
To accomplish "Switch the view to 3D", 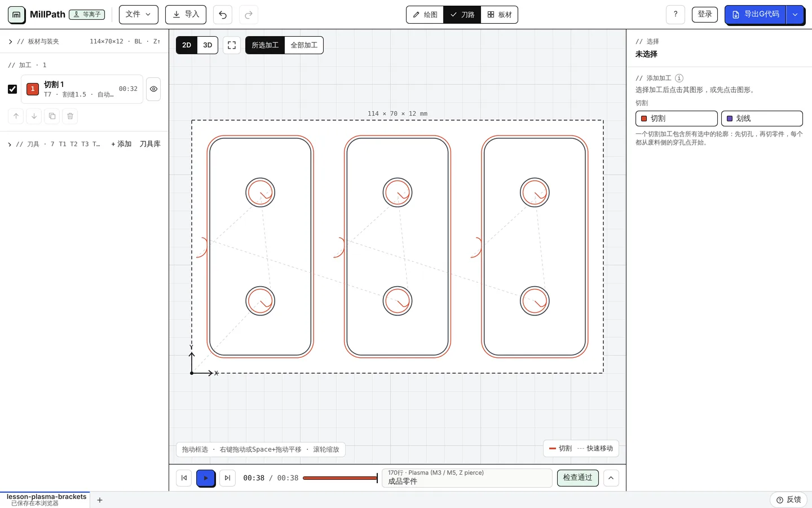I will click(208, 45).
